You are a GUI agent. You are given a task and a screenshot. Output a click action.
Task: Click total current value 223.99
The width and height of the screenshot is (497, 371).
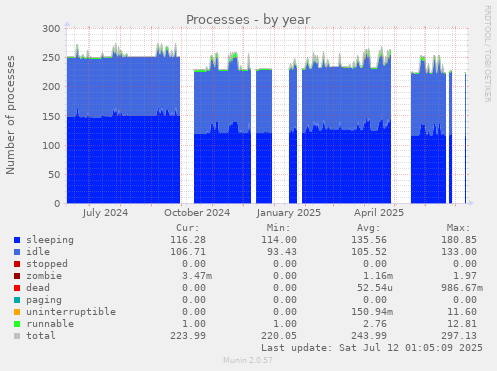188,336
